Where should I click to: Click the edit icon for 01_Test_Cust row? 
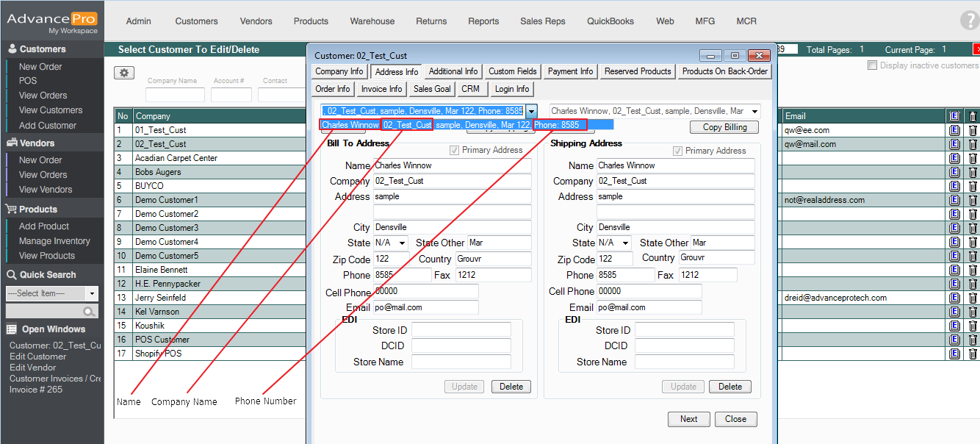[954, 130]
